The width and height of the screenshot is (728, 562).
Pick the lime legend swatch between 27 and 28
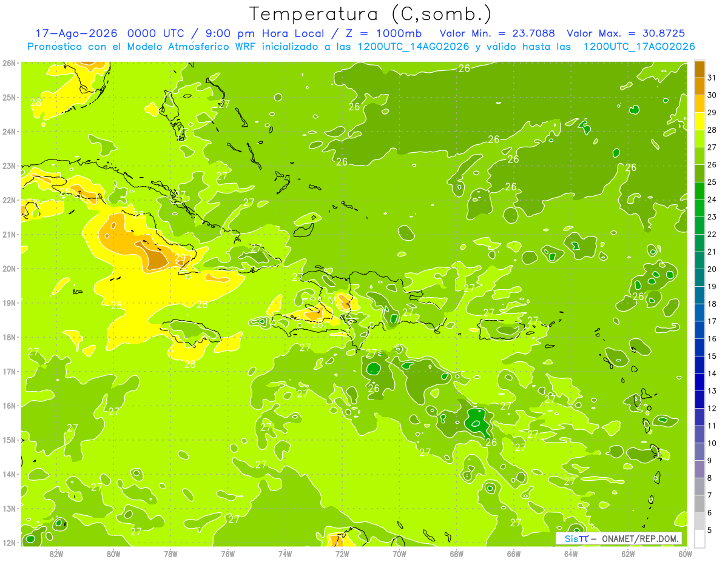pyautogui.click(x=699, y=138)
